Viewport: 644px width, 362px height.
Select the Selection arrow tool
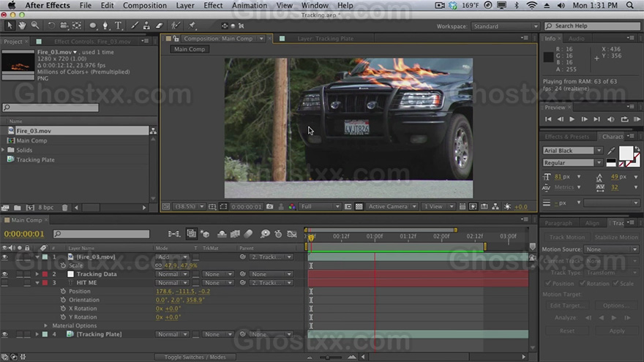10,26
